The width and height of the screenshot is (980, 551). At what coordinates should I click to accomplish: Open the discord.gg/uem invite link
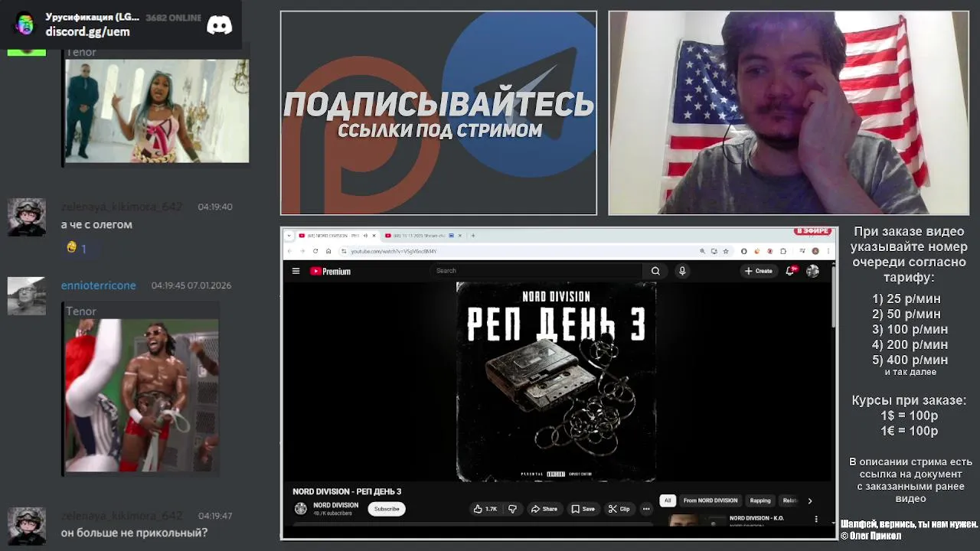tap(87, 31)
